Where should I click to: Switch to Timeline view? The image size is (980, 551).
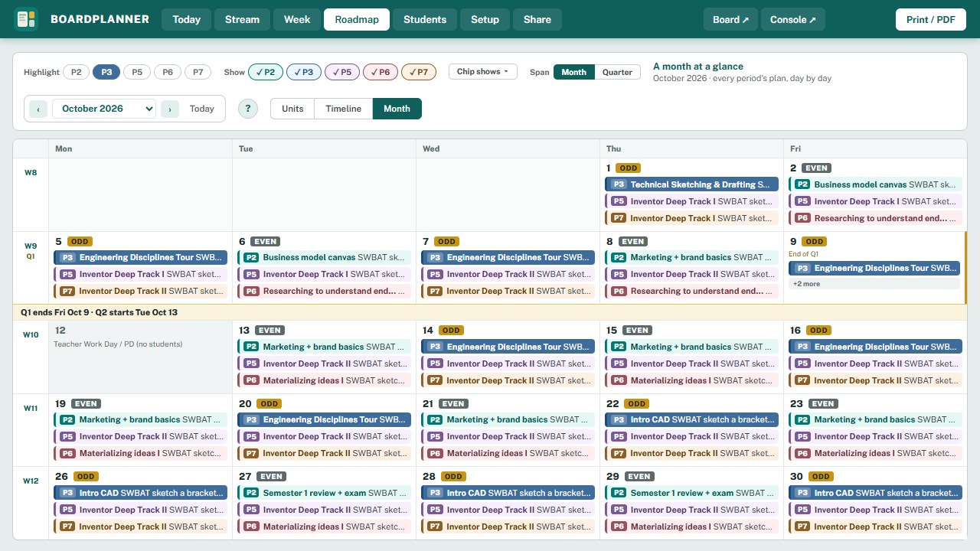(x=344, y=109)
